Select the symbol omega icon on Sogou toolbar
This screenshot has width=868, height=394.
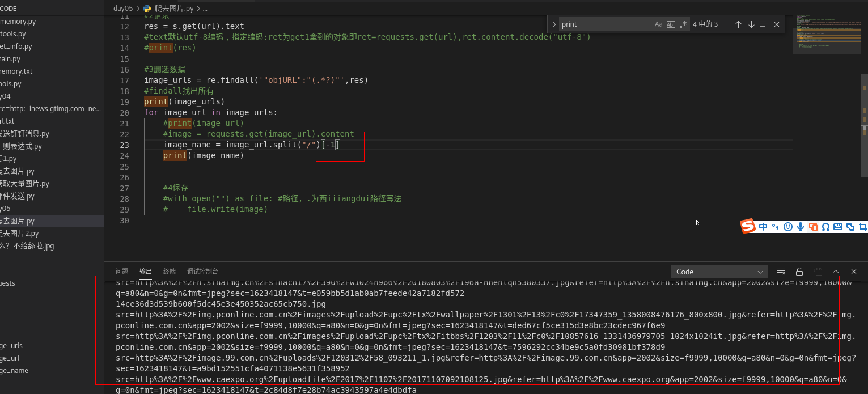click(x=825, y=226)
